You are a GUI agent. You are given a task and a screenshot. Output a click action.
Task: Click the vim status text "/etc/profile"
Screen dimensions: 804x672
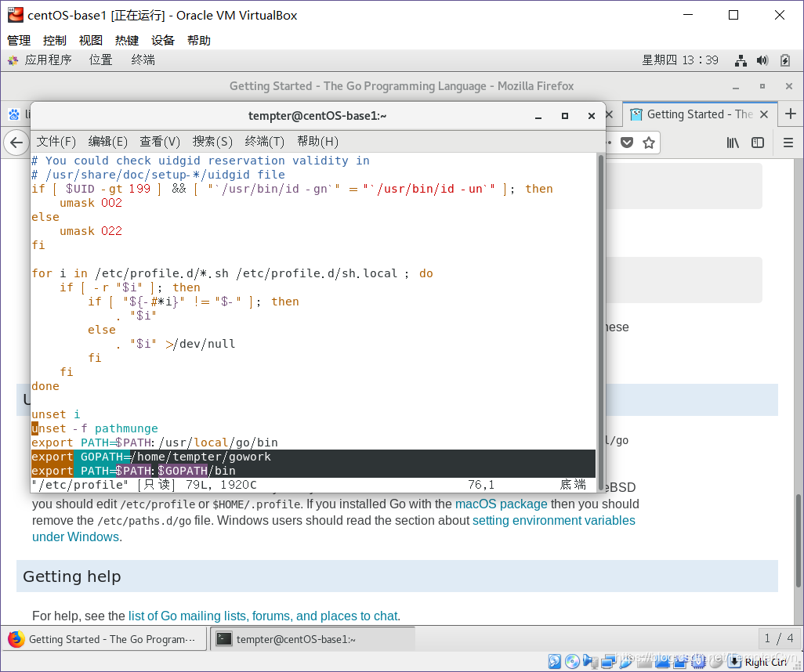81,485
